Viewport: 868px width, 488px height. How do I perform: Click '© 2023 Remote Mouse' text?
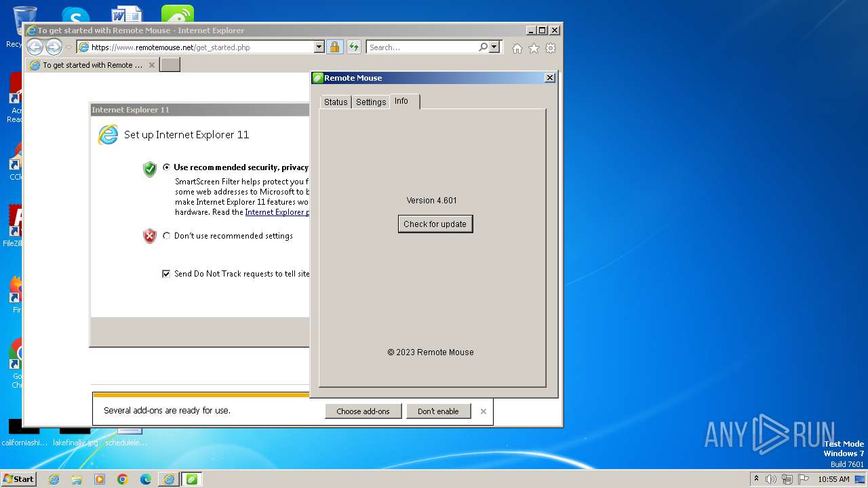431,352
